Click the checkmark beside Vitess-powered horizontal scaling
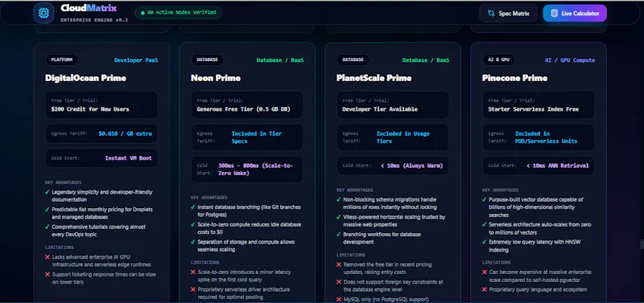The width and height of the screenshot is (644, 303). (x=339, y=217)
